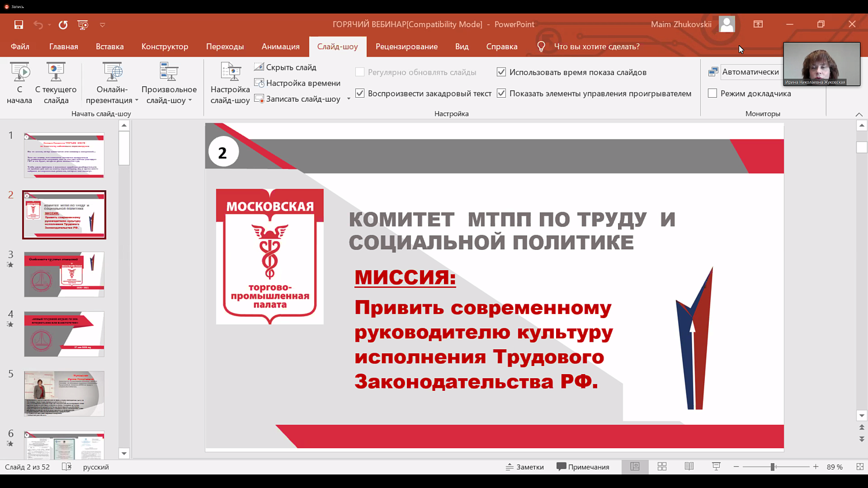Click the animation star under slide 4
The height and width of the screenshot is (488, 868).
[x=10, y=324]
